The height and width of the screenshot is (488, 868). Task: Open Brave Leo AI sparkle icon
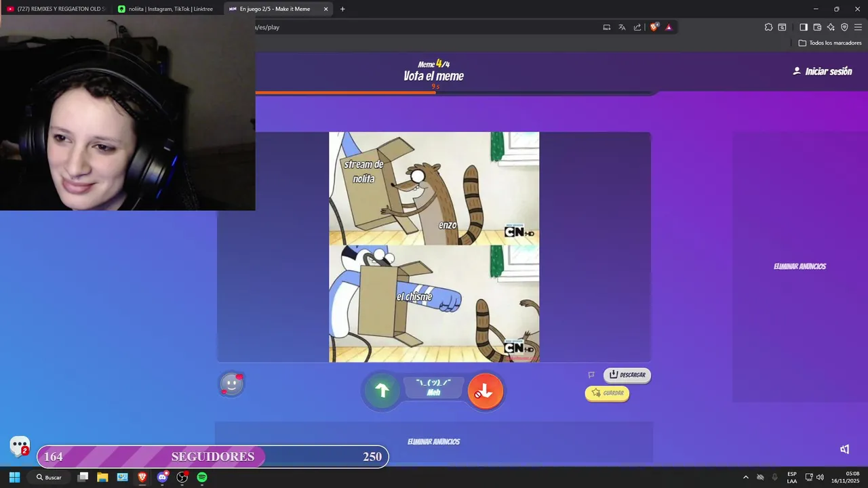pyautogui.click(x=831, y=27)
